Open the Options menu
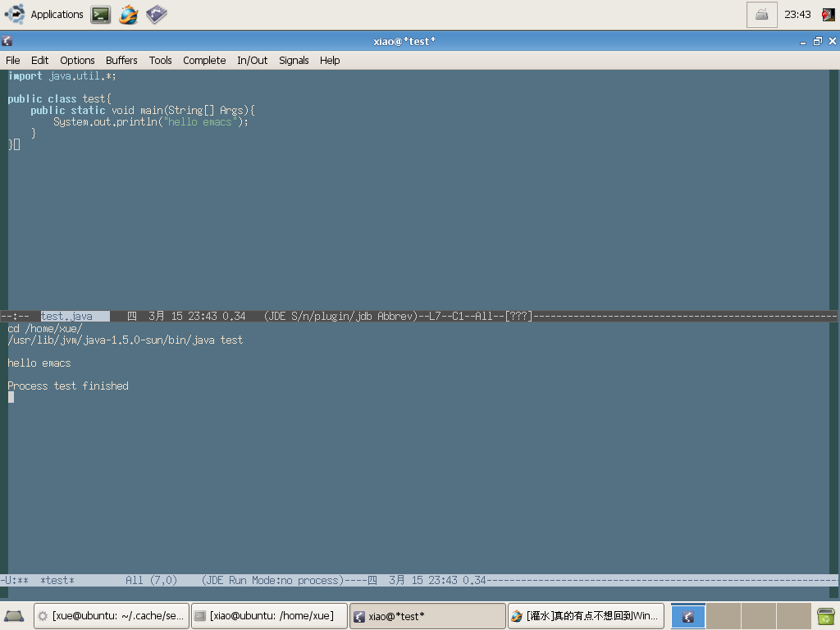This screenshot has width=840, height=630. (77, 60)
